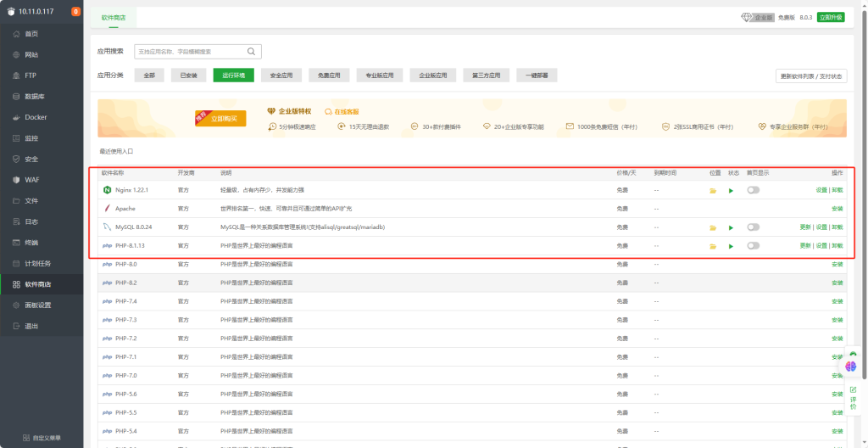Click 安装 link for PHP-5.6
This screenshot has width=868, height=448.
pyautogui.click(x=837, y=395)
